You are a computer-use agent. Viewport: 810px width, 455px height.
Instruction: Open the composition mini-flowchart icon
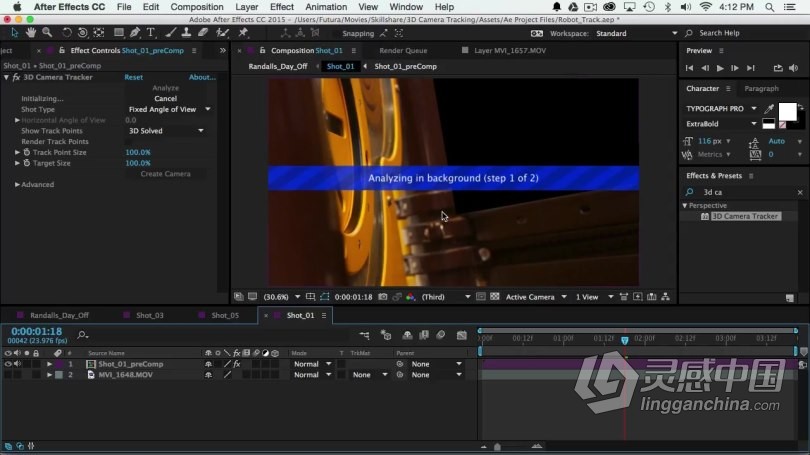pyautogui.click(x=364, y=335)
